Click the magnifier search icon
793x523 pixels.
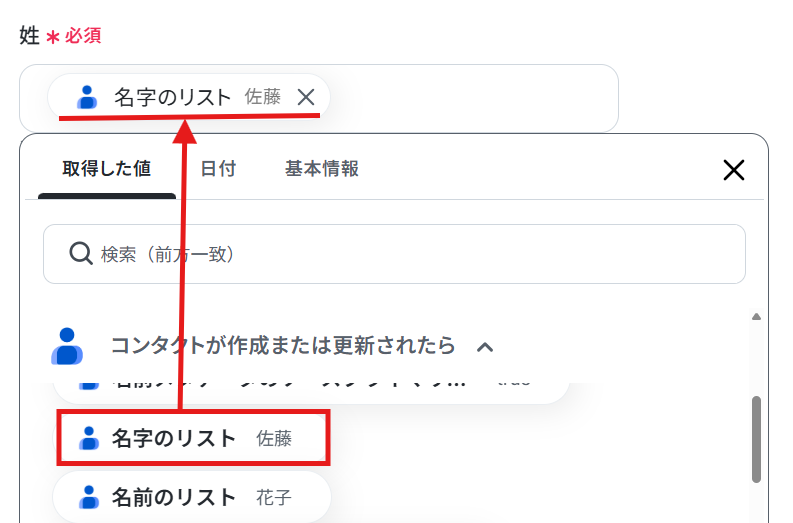(x=80, y=253)
